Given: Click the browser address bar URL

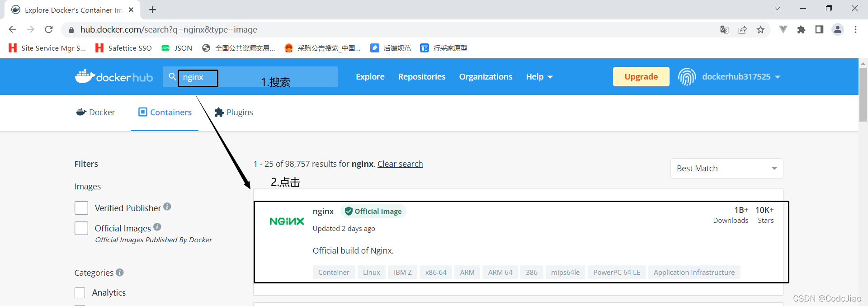Looking at the screenshot, I should [x=169, y=30].
